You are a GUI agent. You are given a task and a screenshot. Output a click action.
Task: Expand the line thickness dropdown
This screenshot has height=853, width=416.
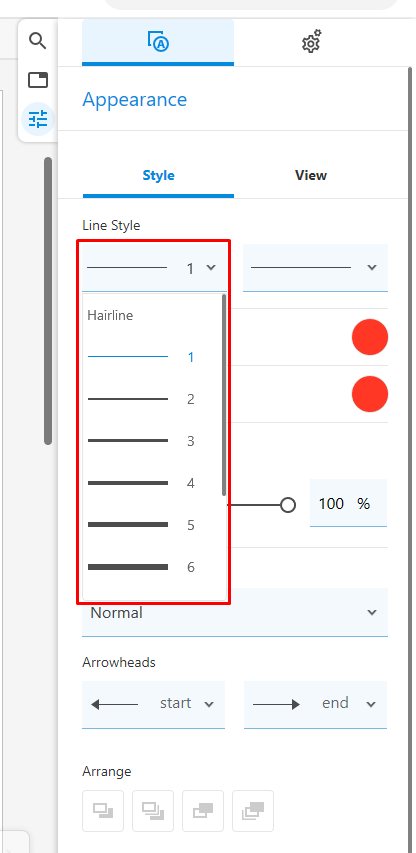[x=154, y=268]
